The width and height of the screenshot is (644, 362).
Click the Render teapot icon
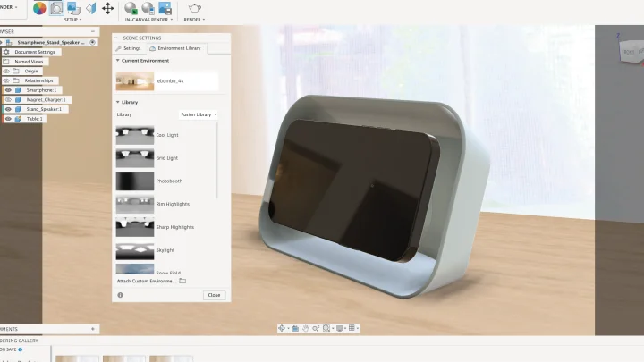pos(195,8)
